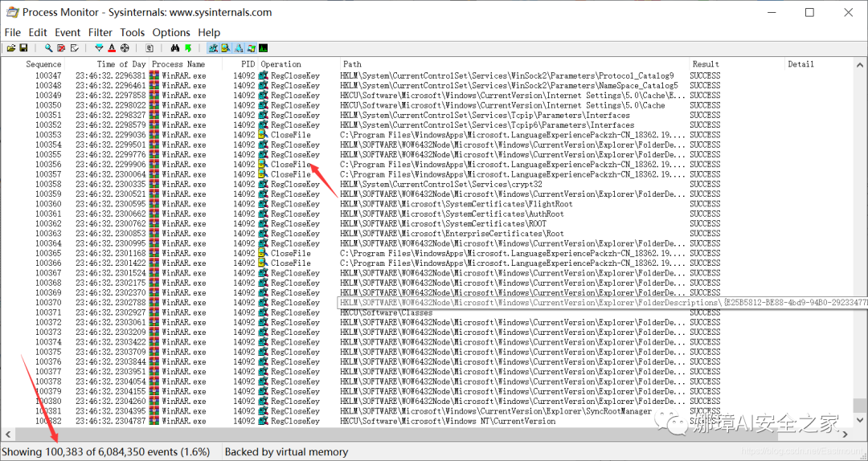Save events using the floppy disk icon
This screenshot has height=461, width=868.
(23, 48)
